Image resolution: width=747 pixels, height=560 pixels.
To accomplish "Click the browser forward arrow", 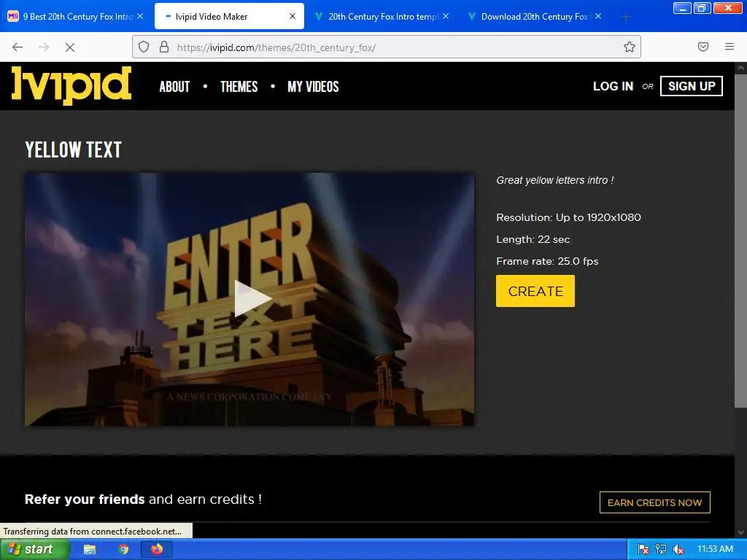I will [x=44, y=47].
